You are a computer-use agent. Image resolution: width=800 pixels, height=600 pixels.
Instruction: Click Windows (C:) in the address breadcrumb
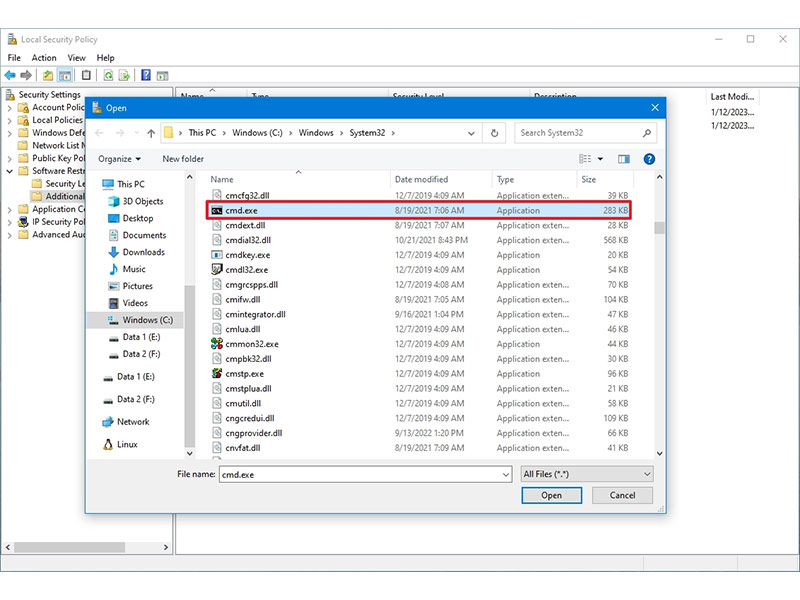(257, 133)
